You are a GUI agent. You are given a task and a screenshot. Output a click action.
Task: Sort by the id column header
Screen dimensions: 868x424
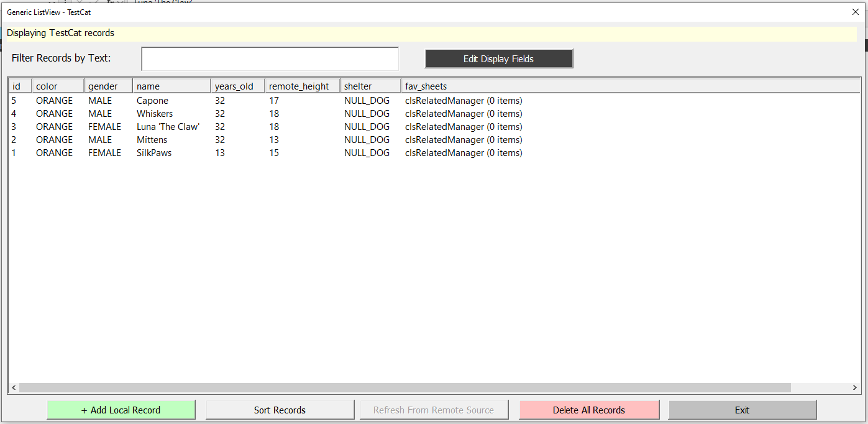coord(20,86)
